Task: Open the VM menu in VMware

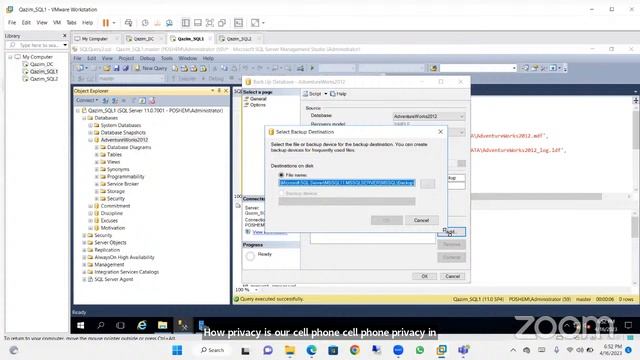Action: (x=57, y=23)
